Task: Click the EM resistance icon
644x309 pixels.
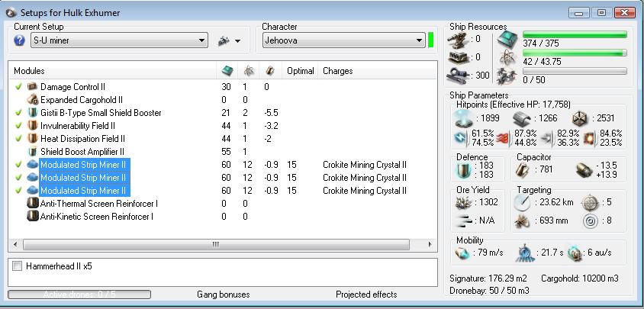Action: point(462,138)
